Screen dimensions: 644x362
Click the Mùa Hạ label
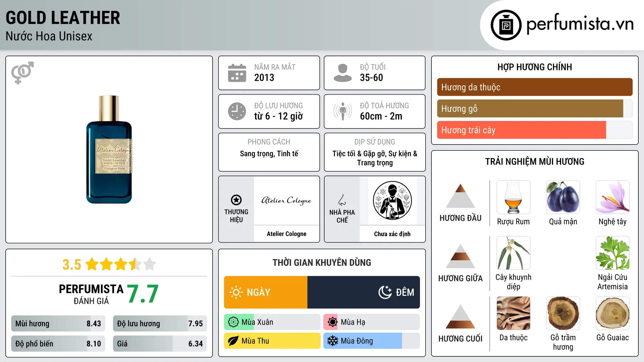353,322
